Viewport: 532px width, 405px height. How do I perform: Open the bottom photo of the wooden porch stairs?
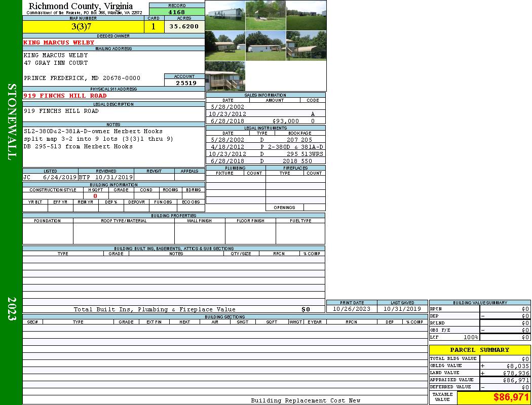pyautogui.click(x=225, y=76)
